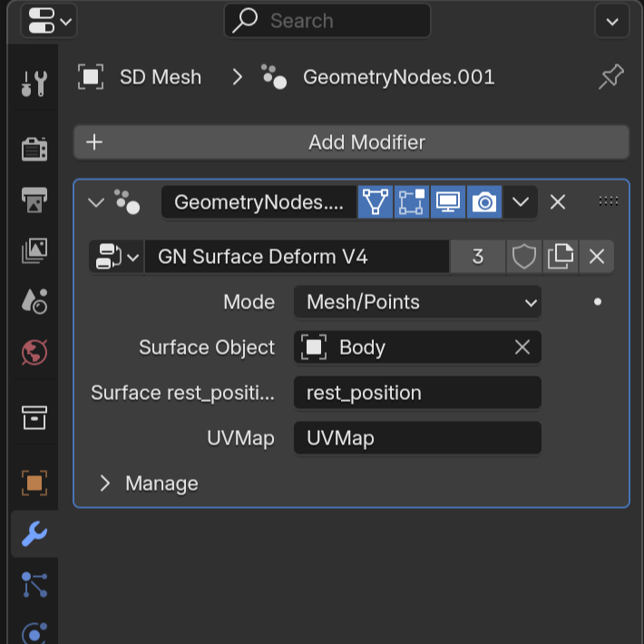Toggle modifier visibility in renders
644x644 pixels.
pyautogui.click(x=484, y=202)
